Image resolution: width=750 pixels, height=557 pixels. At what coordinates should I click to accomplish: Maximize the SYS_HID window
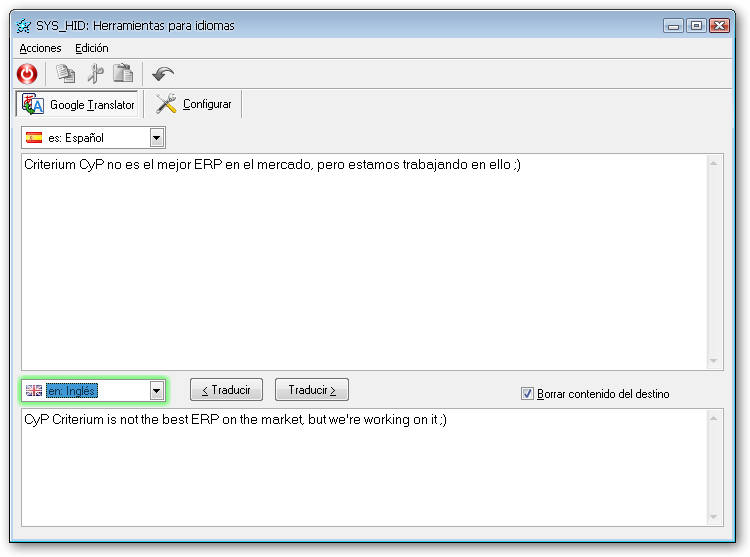696,26
